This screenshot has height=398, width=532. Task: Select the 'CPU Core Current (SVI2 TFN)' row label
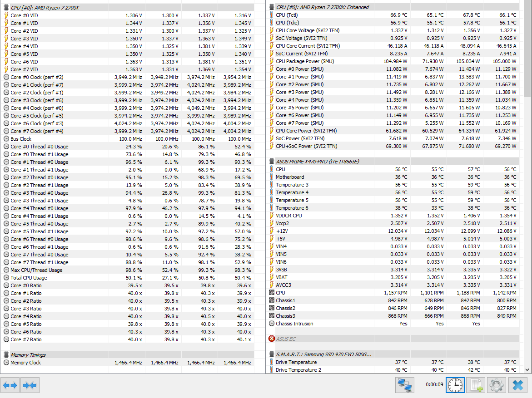point(308,45)
